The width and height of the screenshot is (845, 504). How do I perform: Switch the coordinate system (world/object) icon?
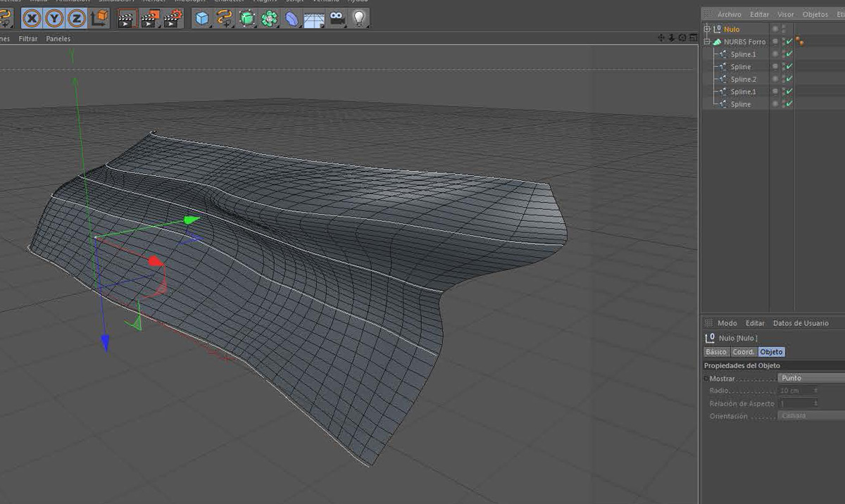coord(100,18)
